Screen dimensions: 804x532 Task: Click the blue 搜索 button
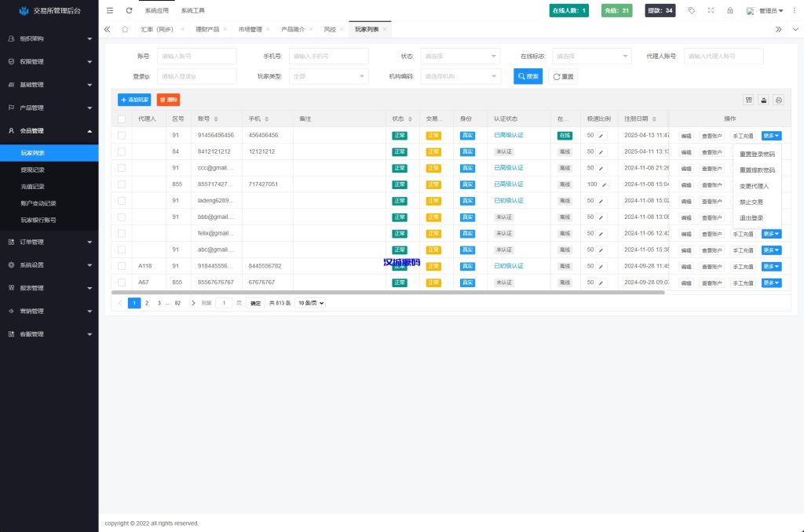(x=528, y=76)
